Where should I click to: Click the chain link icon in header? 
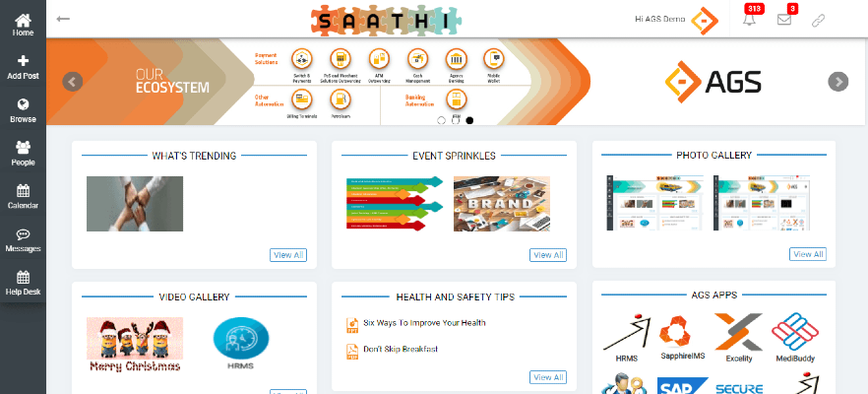[x=818, y=20]
